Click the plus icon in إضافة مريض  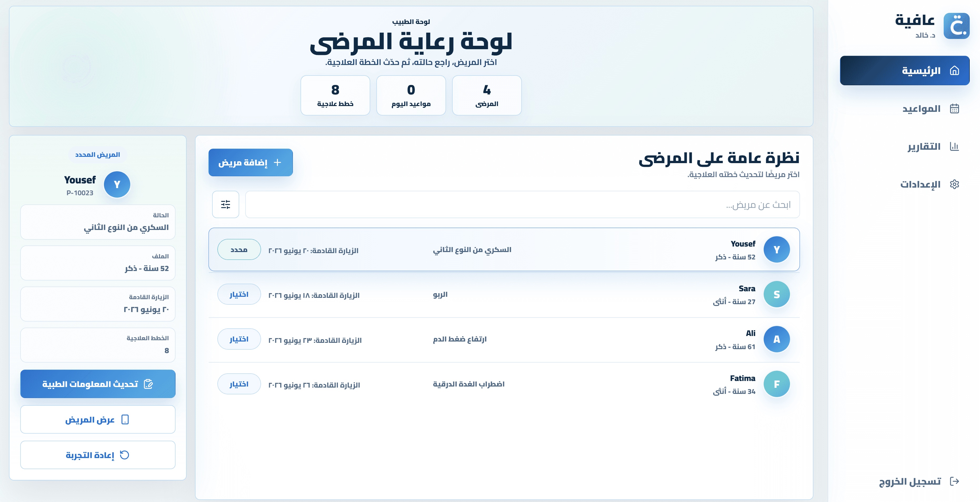(x=278, y=162)
